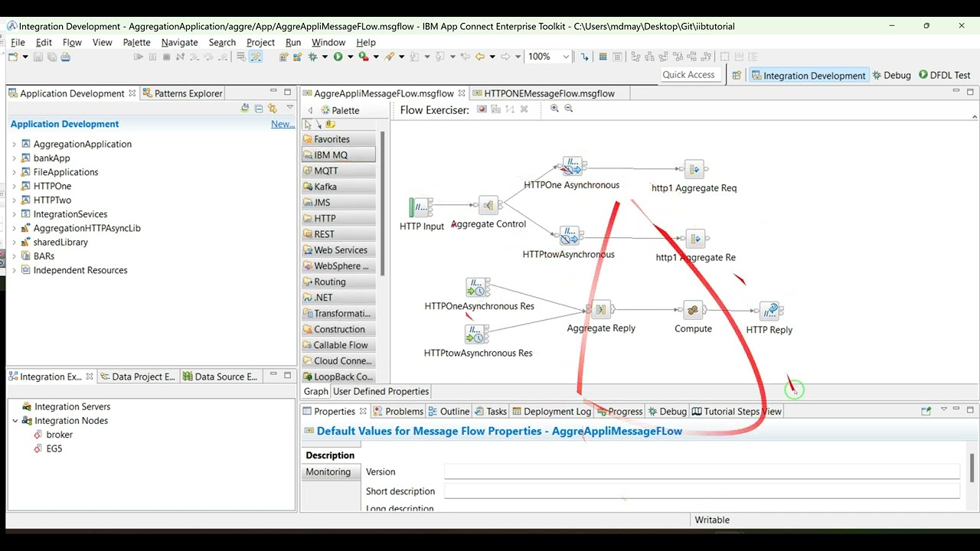Click the Debug bug toolbar icon
Screen dimensions: 980x551
click(x=313, y=57)
